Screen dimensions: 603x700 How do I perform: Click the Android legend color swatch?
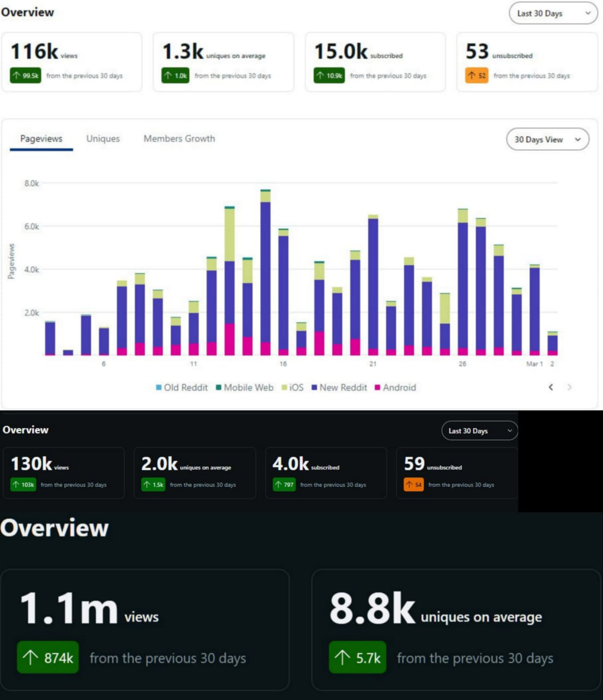[x=378, y=387]
